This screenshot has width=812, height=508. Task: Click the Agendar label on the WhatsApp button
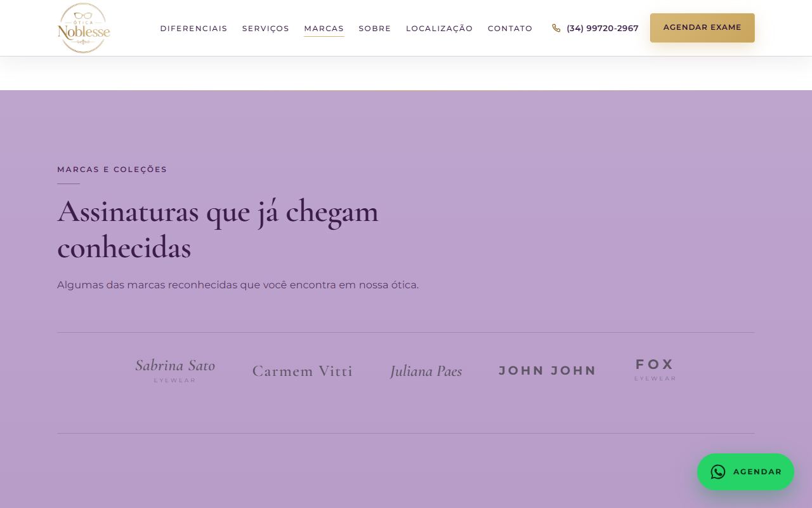[x=757, y=472]
